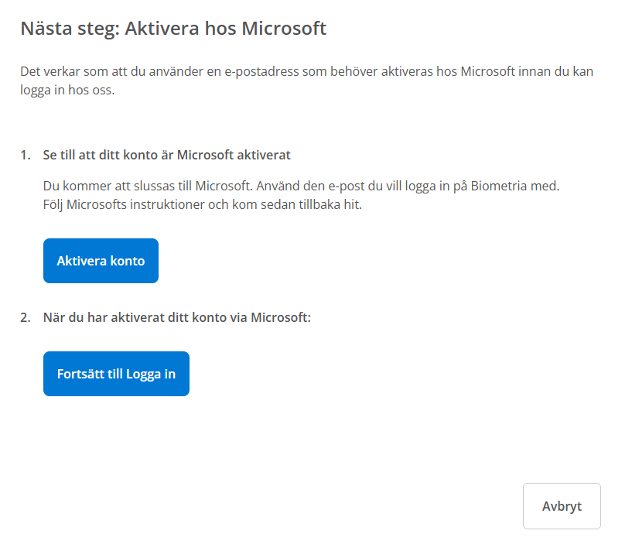The image size is (632, 552).
Task: Click the text logga in hos oss
Action: coord(67,90)
